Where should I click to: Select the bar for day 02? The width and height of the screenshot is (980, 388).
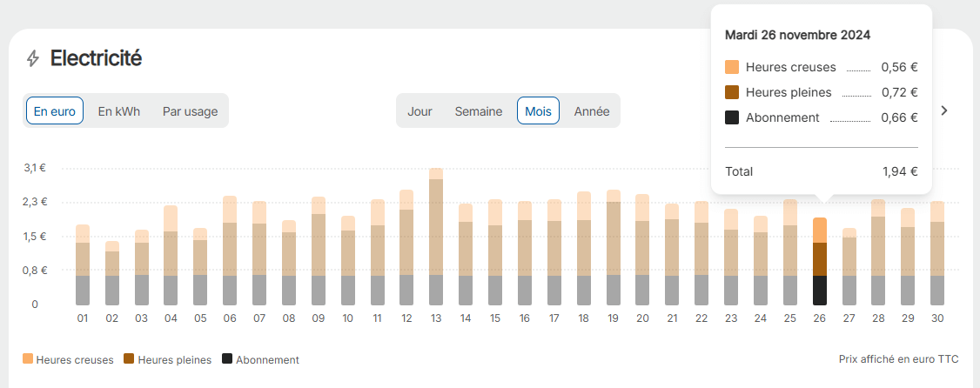[x=112, y=273]
